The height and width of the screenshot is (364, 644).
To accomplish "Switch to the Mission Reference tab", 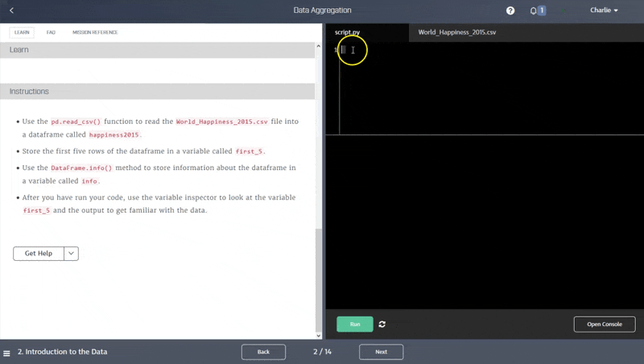I will point(94,32).
